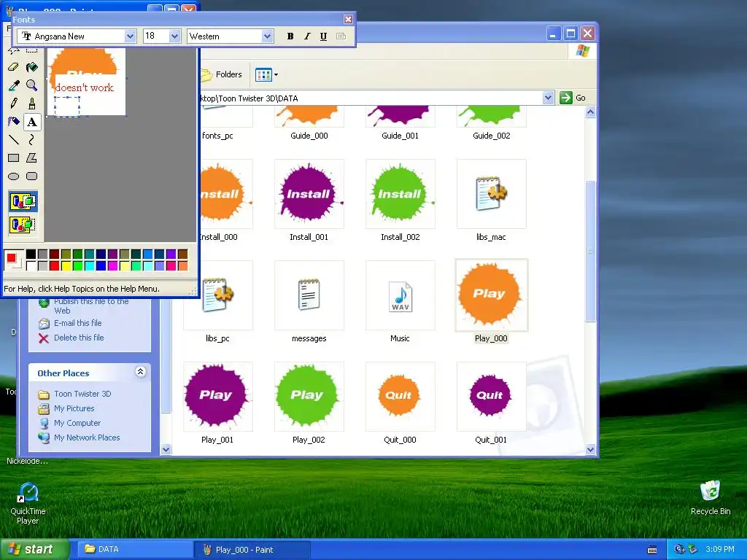Click E-mail this file link
747x560 pixels.
pos(77,323)
